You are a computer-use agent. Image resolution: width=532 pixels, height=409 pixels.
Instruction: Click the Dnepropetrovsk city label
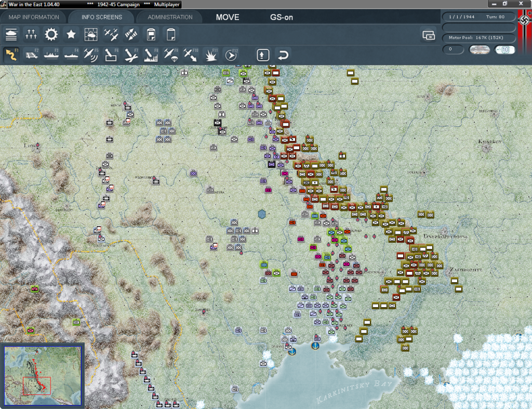(x=445, y=236)
